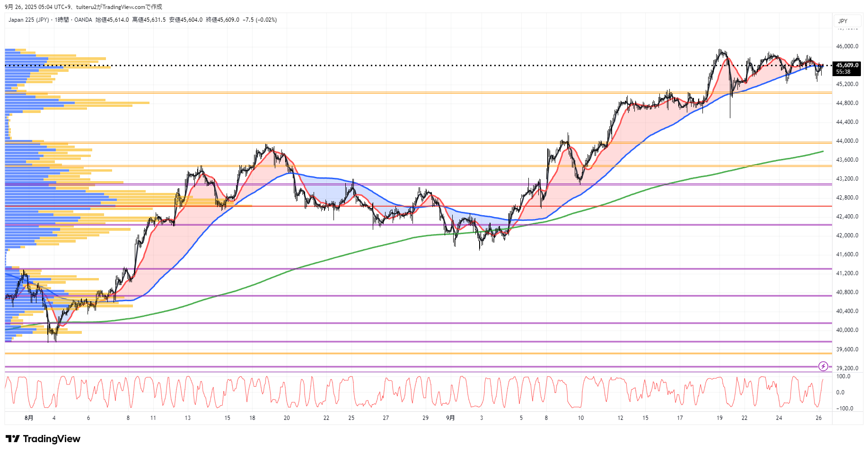868x453 pixels.
Task: Click the oscillator 100.0 scale label
Action: coord(843,376)
